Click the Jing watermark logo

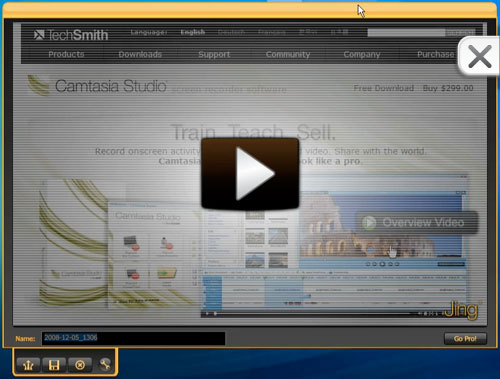click(x=463, y=309)
